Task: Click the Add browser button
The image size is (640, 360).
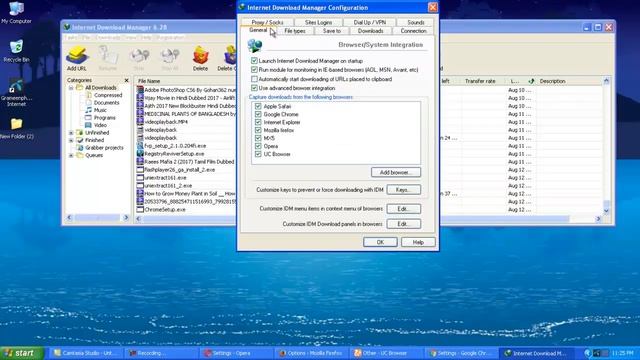Action: [x=396, y=172]
